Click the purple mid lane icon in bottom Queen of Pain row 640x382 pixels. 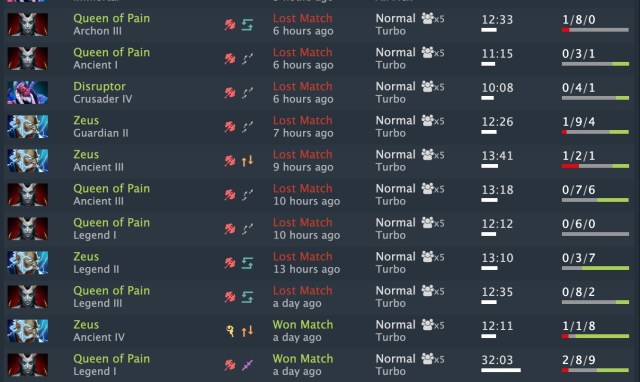pyautogui.click(x=247, y=365)
